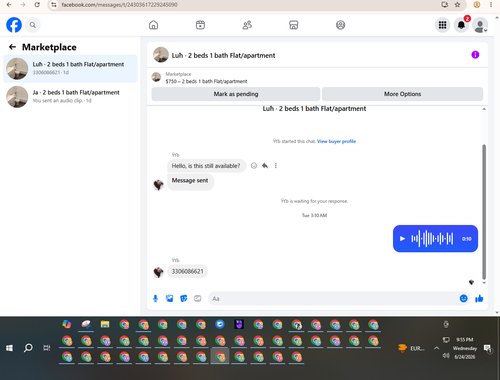Open File Explorer from the taskbar

tap(105, 324)
